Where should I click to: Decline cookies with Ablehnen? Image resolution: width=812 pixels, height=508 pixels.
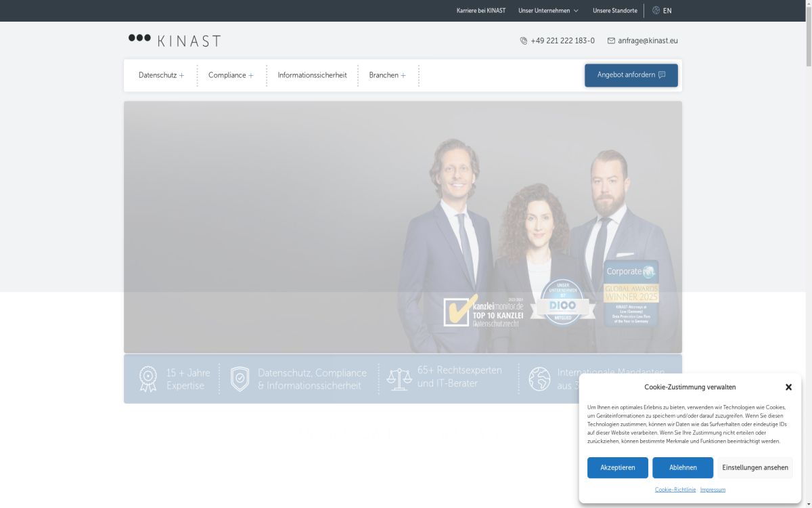(683, 467)
